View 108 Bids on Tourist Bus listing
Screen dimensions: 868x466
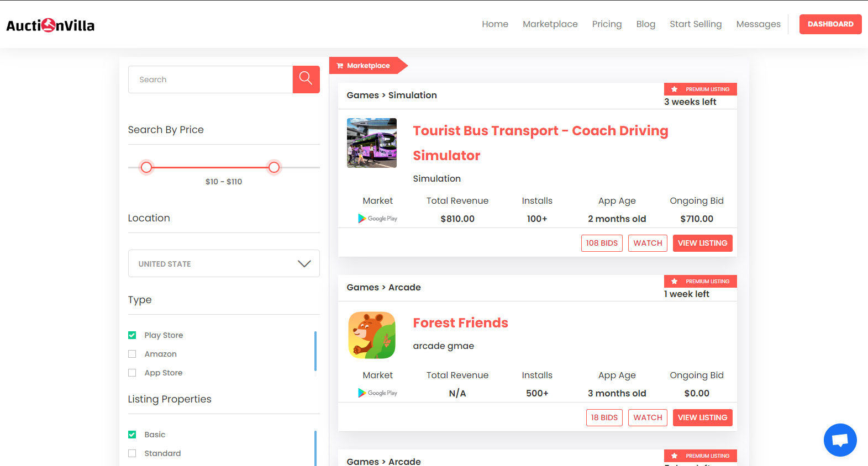pyautogui.click(x=602, y=243)
